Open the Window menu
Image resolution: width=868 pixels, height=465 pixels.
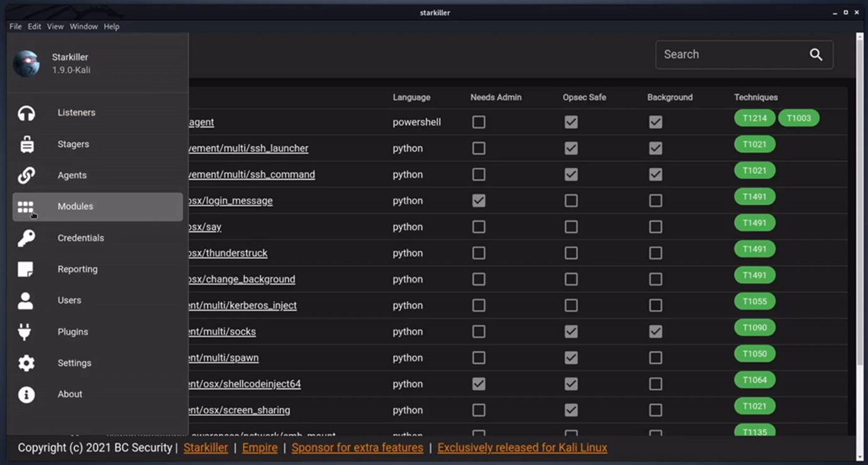tap(84, 26)
